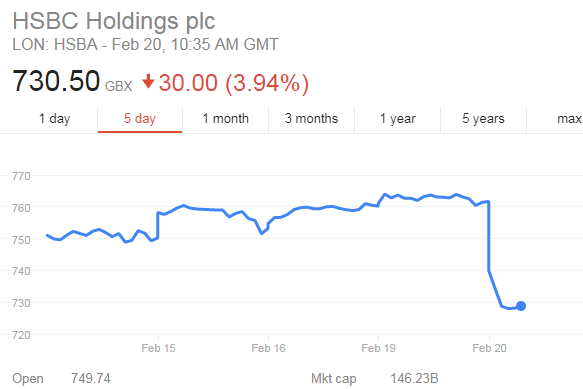Screen dimensions: 583x389
Task: Click the Feb 15 date label
Action: tap(158, 348)
